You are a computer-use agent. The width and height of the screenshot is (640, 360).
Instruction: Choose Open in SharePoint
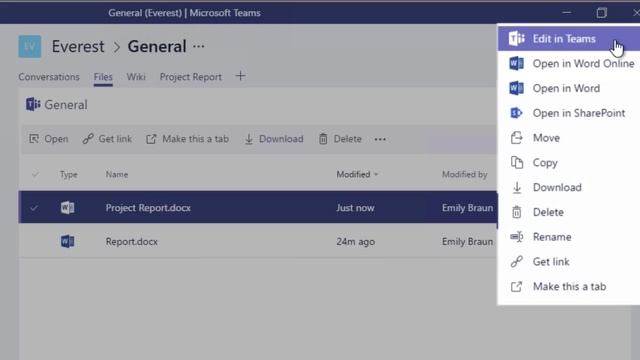569,113
